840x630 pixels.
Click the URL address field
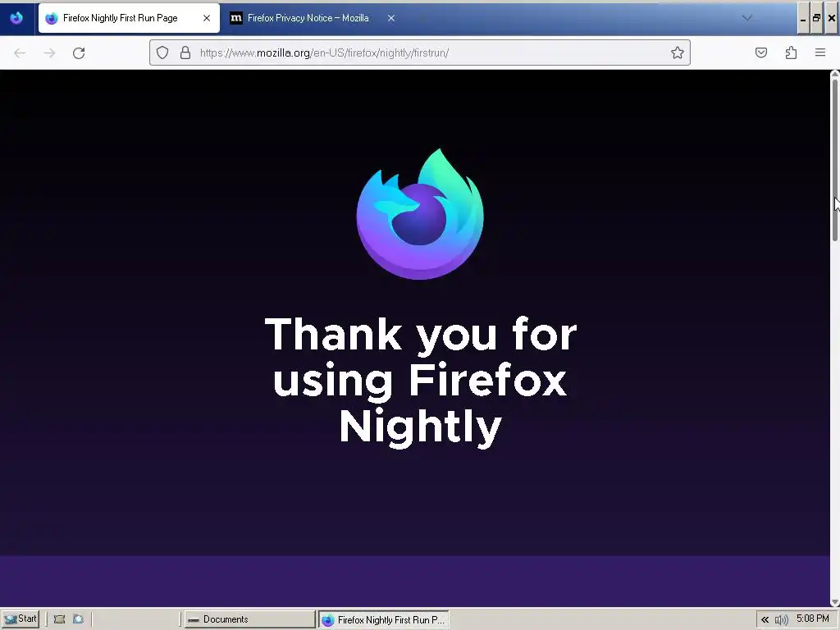tap(419, 52)
